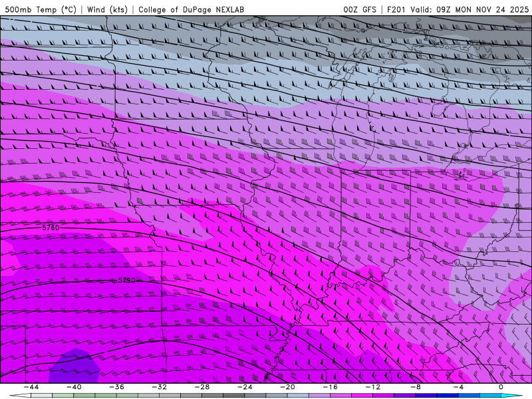Pick the white arrow tip starting the colorbar
Screen dimensions: 532x399
coord(19,396)
